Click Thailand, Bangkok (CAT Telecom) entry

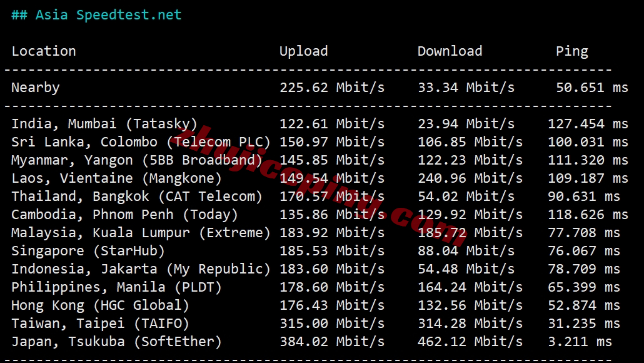pyautogui.click(x=137, y=197)
